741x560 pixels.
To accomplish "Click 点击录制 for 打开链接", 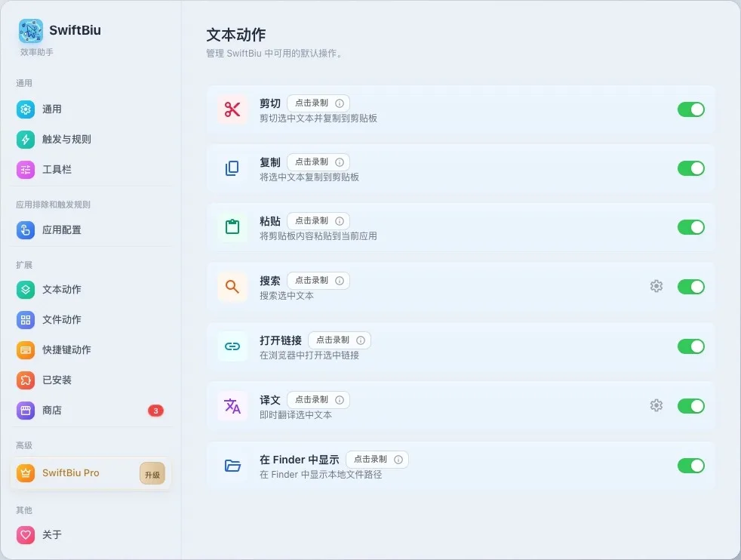I will coord(333,340).
